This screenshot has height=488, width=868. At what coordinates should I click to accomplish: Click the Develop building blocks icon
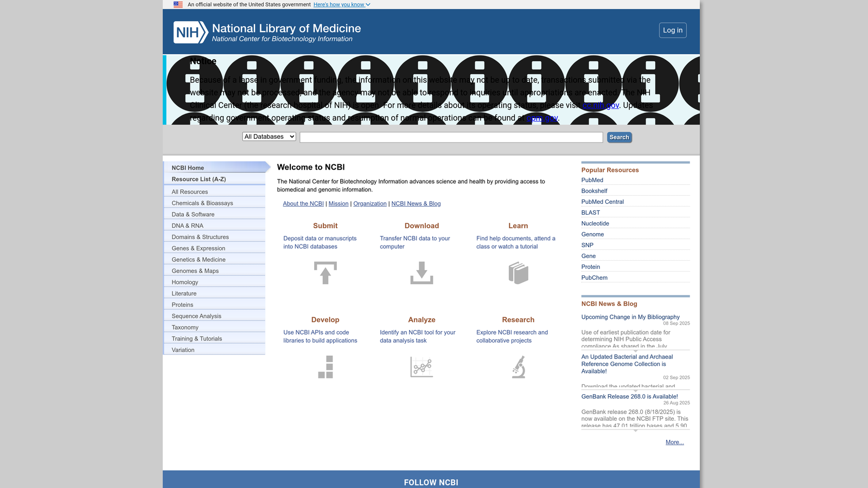coord(325,367)
